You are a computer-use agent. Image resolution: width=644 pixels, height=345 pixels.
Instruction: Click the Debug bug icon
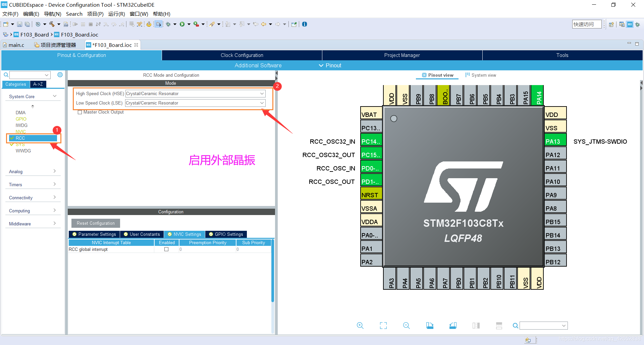(168, 24)
